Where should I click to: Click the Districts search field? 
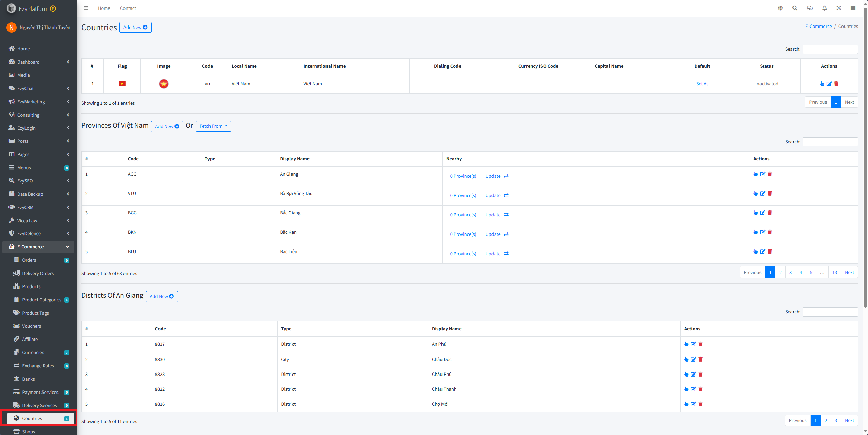point(830,312)
